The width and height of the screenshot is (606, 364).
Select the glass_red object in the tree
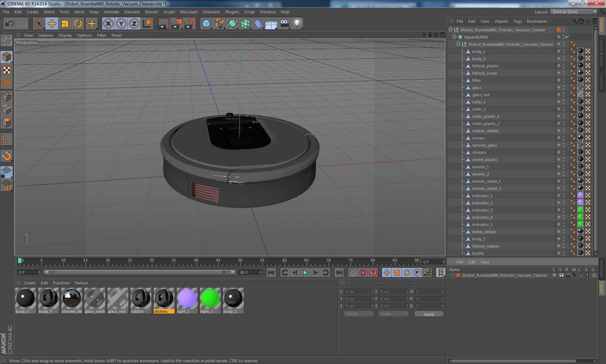480,95
